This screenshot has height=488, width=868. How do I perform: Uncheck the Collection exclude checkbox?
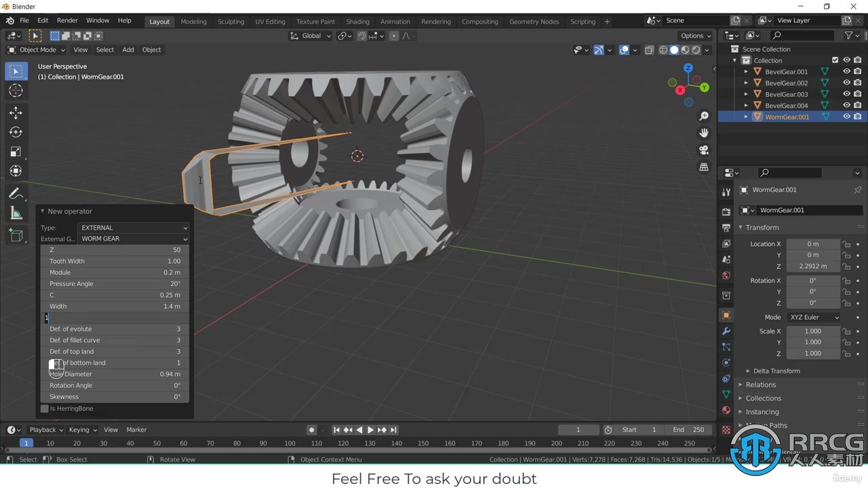835,60
